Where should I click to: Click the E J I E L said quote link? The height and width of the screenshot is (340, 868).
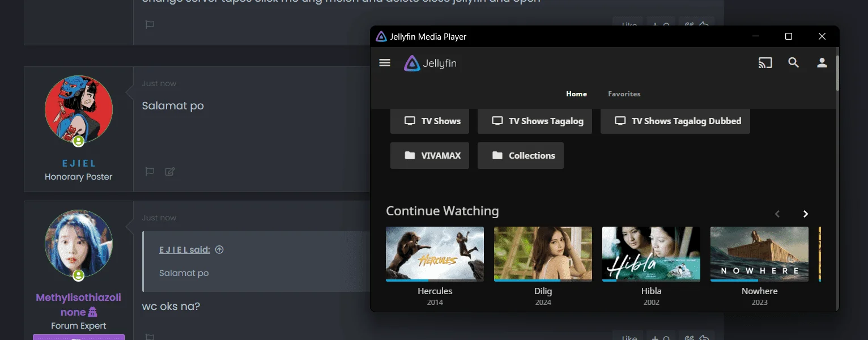coord(185,250)
